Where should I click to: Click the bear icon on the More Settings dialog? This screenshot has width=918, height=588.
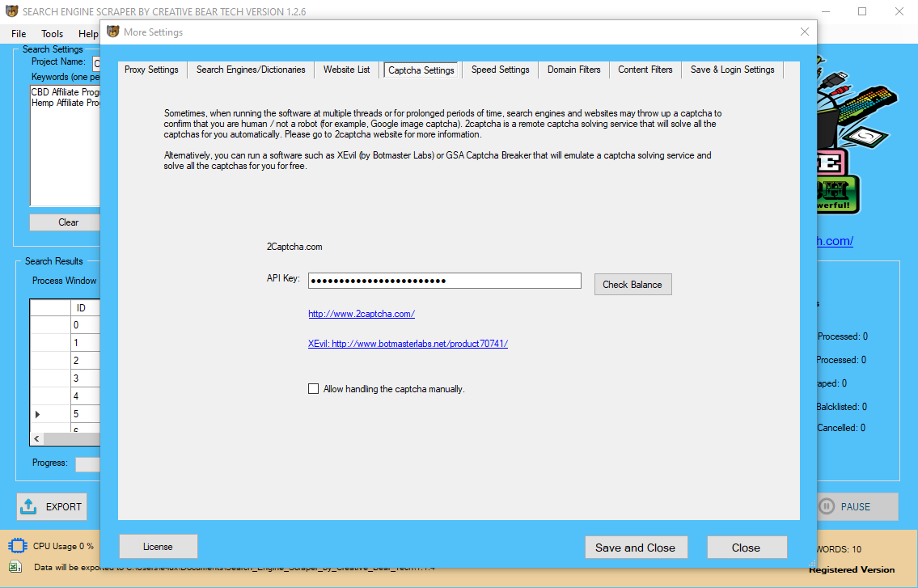pos(112,32)
